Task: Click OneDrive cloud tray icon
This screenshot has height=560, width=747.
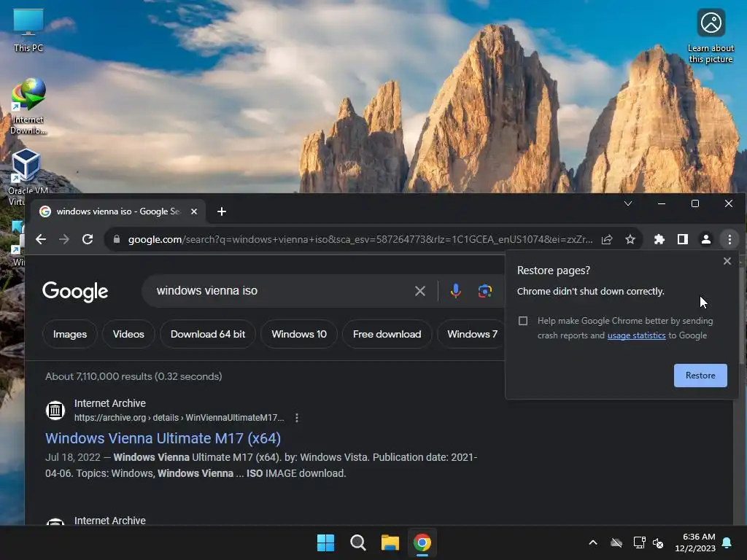Action: pyautogui.click(x=616, y=542)
